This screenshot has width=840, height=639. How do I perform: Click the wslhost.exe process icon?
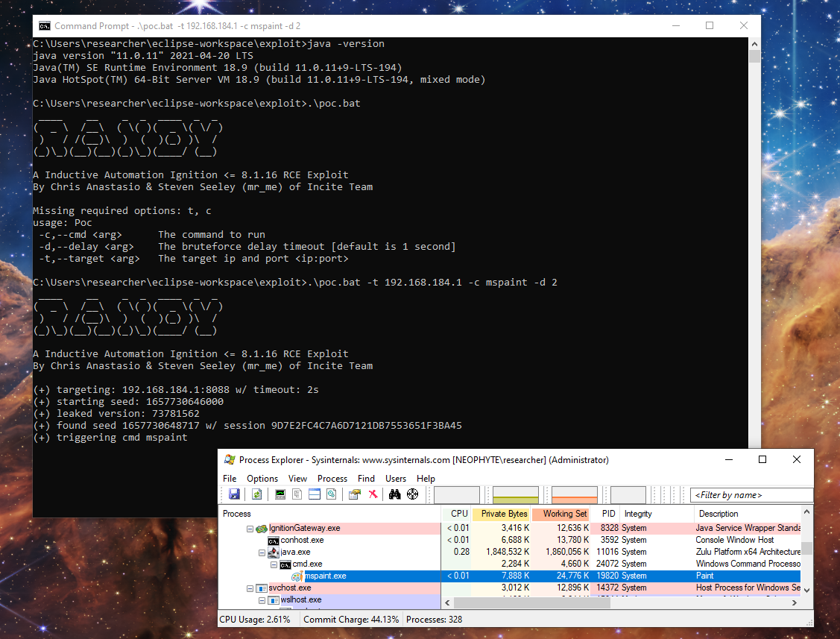click(x=274, y=600)
